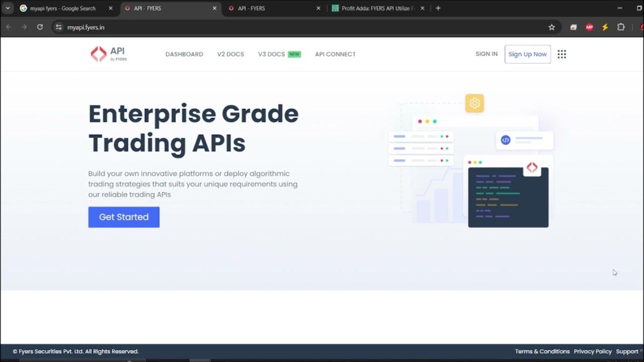Open the DASHBOARD menu item

[184, 54]
